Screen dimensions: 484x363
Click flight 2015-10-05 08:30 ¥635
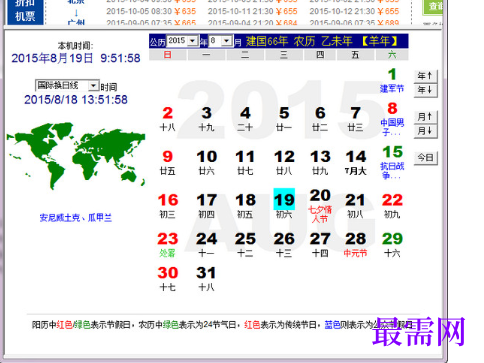[x=151, y=11]
